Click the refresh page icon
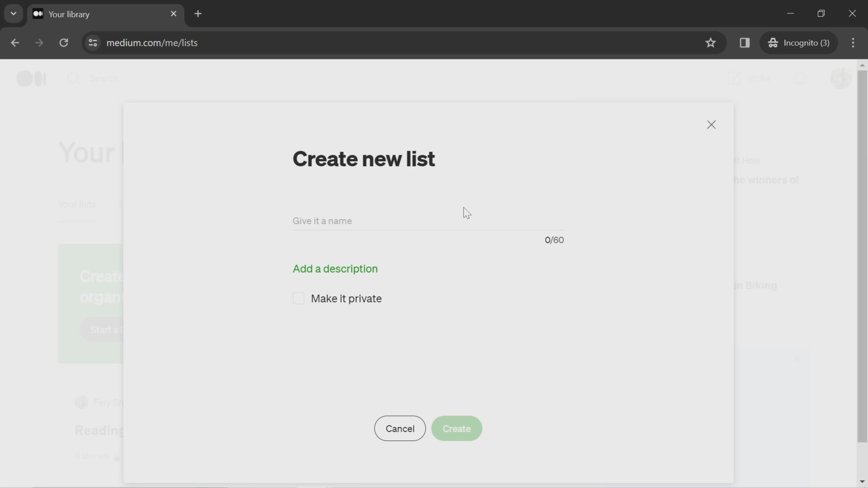The width and height of the screenshot is (868, 488). [64, 42]
